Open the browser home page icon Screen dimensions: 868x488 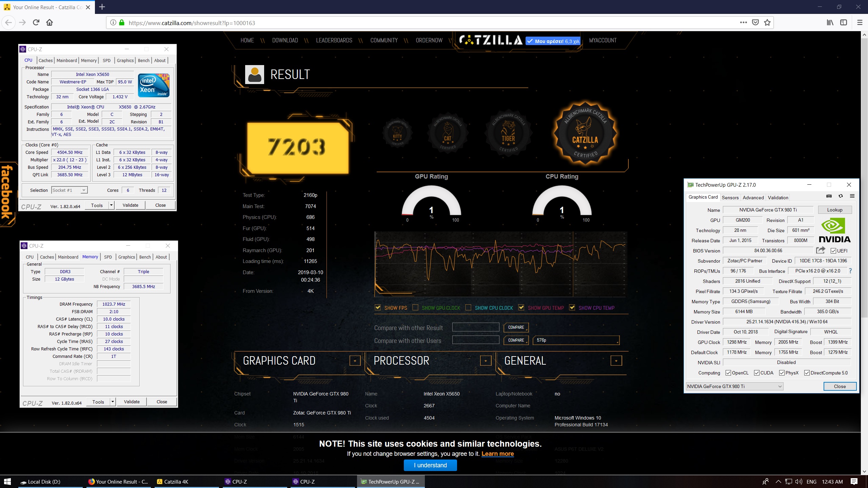(50, 23)
